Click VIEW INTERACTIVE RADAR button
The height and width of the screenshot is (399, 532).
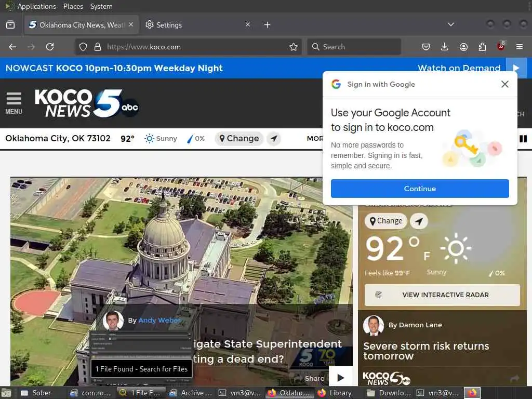(x=442, y=295)
